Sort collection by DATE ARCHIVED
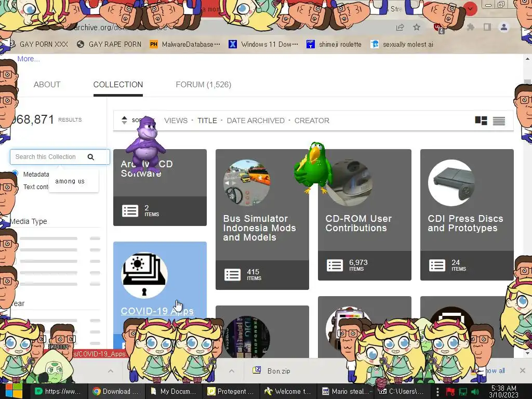This screenshot has height=399, width=532. coord(256,121)
